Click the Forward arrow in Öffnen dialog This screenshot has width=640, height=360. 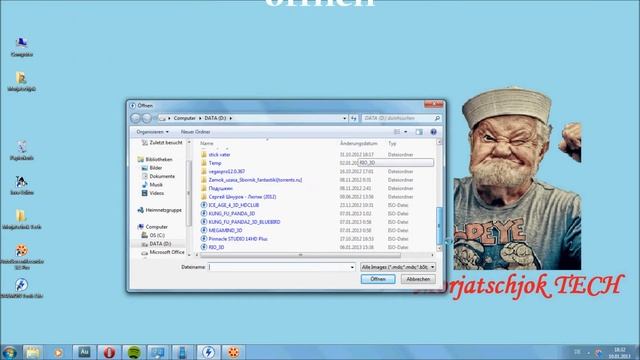(147, 118)
